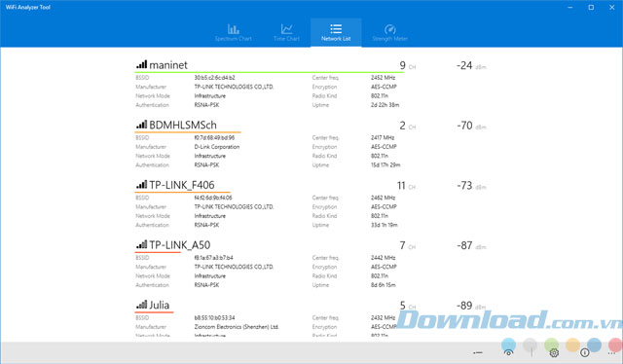Switch to the Time Chart tab
Image resolution: width=623 pixels, height=364 pixels.
(x=286, y=32)
